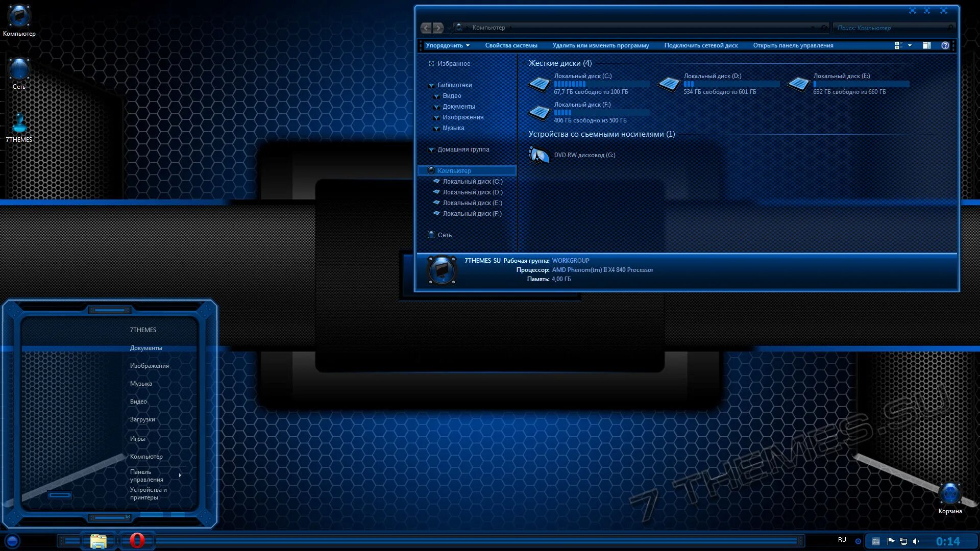Open the Компьютер desktop icon
This screenshot has height=551, width=980.
(19, 21)
